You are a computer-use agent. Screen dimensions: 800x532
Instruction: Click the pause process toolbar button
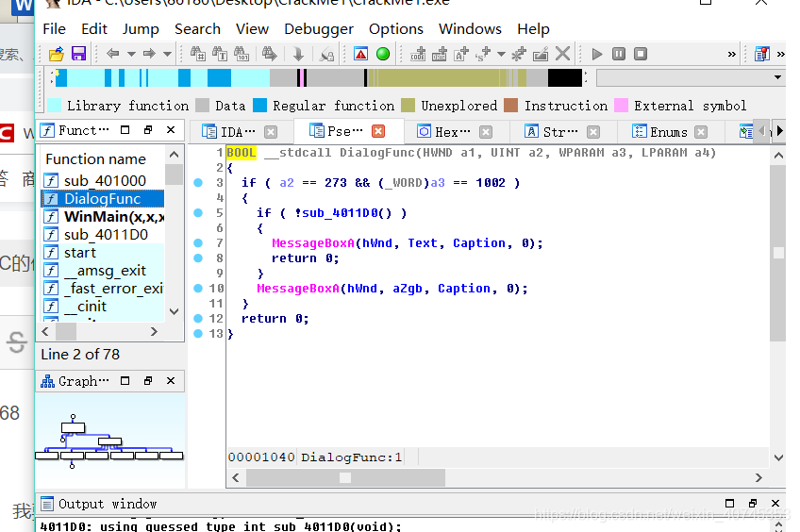(618, 54)
